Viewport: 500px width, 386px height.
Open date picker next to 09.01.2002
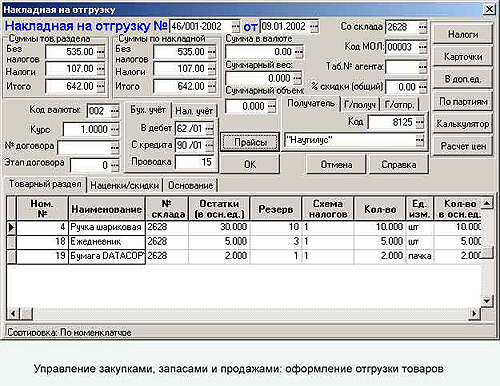tap(314, 27)
